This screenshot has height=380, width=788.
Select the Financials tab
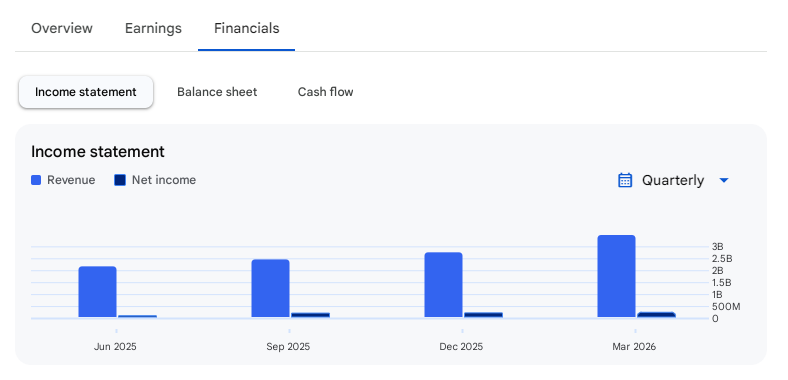pos(247,28)
